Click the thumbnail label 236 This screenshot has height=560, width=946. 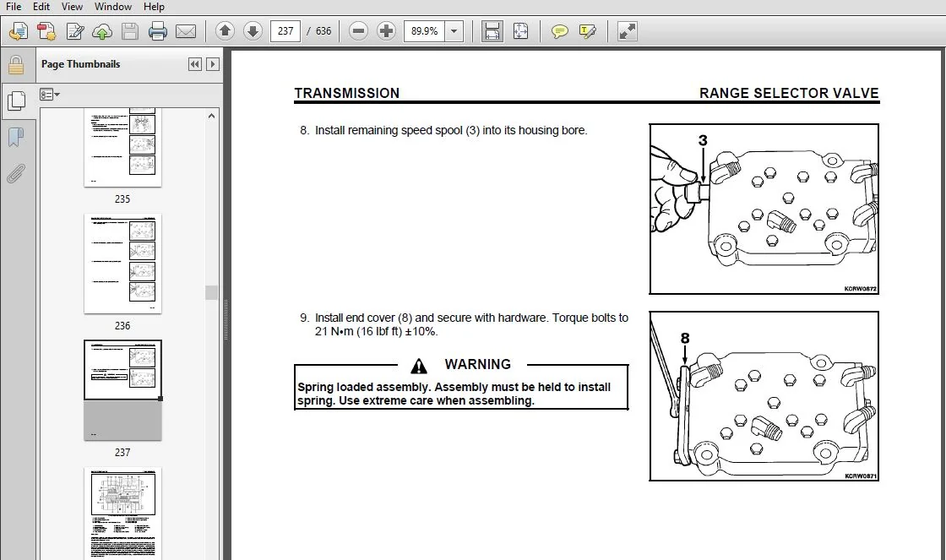[122, 326]
